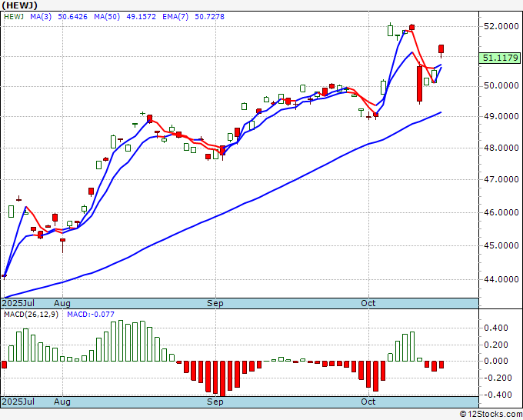This screenshot has width=523, height=420.
Task: Click the MACD:-0.077 value label
Action: coord(91,315)
